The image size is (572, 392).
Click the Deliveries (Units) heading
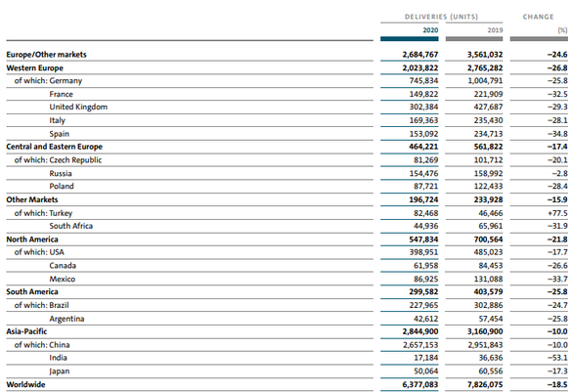pyautogui.click(x=441, y=17)
